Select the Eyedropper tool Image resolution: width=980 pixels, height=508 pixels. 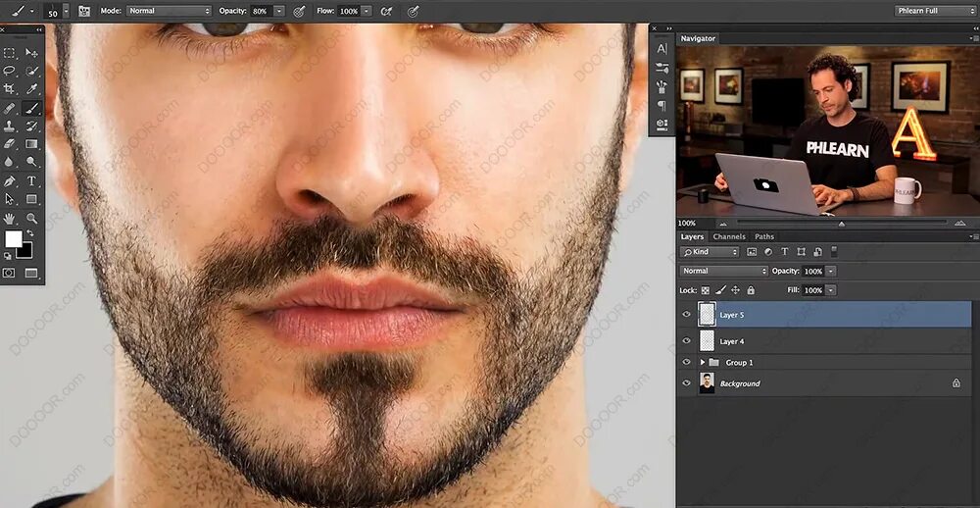[31, 89]
